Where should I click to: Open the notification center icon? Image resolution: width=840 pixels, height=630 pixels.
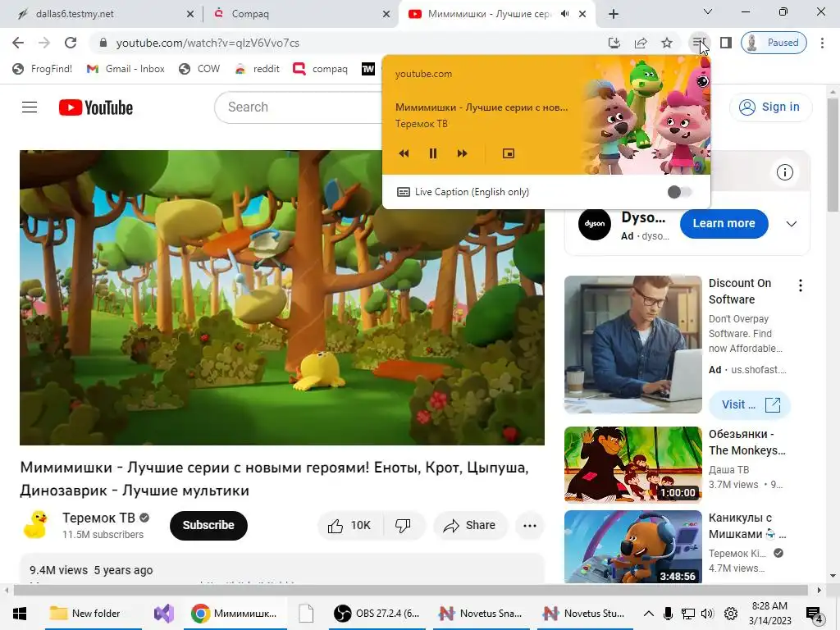click(814, 614)
